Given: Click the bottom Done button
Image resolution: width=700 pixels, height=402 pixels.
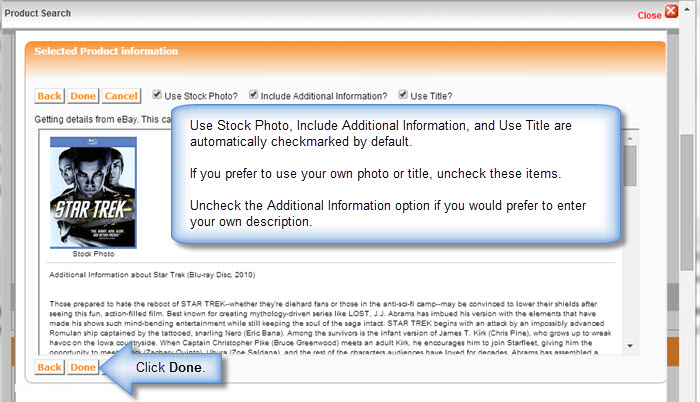Looking at the screenshot, I should click(x=83, y=367).
